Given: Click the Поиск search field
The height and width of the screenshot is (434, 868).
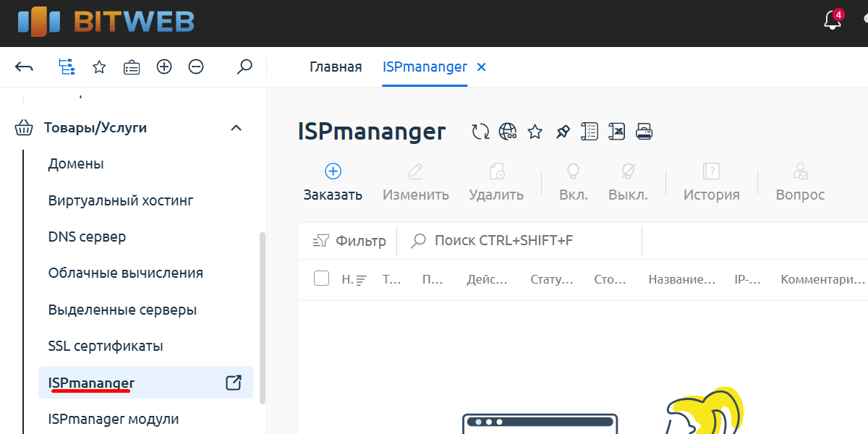Looking at the screenshot, I should pyautogui.click(x=521, y=241).
